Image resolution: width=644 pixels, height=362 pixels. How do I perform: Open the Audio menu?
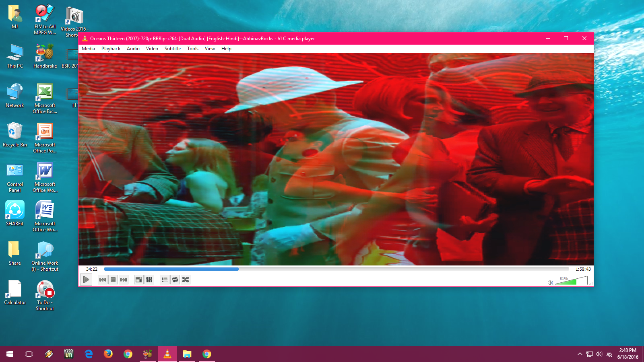(x=133, y=49)
